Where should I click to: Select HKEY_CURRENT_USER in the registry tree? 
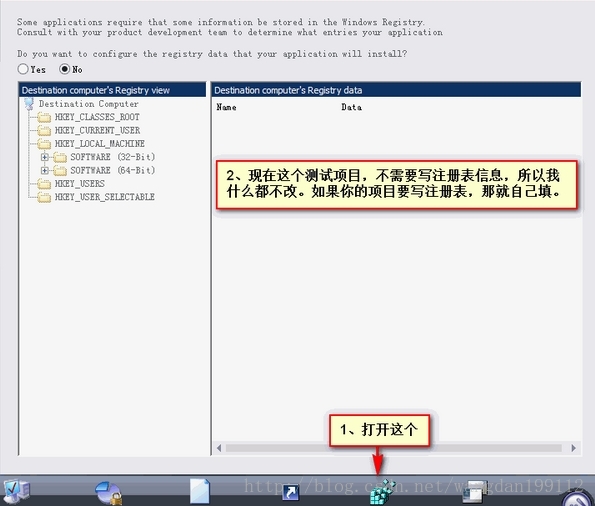(x=98, y=131)
